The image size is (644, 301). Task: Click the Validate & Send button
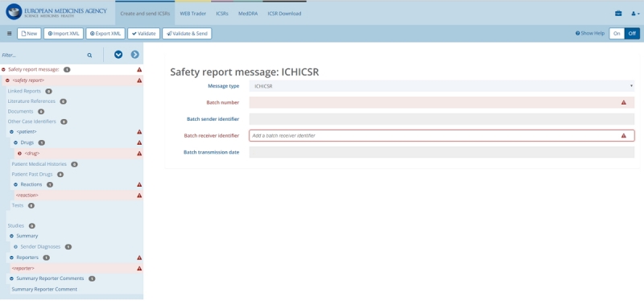(x=187, y=34)
